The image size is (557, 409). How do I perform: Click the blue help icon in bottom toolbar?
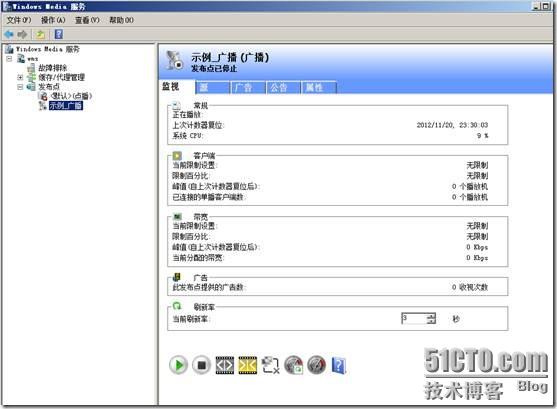tap(339, 365)
